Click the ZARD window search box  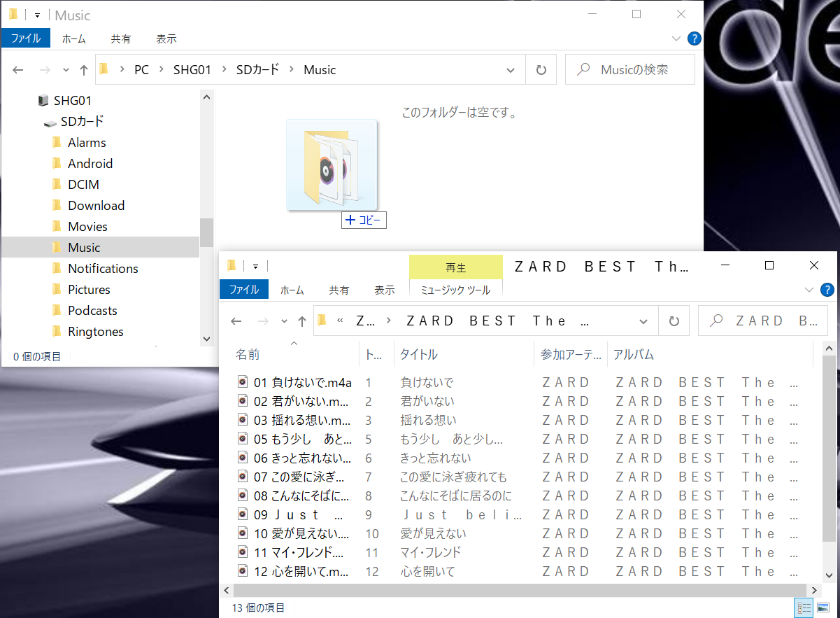764,321
